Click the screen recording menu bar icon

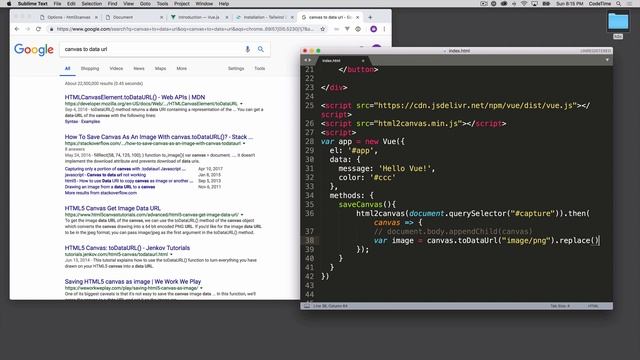[484, 4]
